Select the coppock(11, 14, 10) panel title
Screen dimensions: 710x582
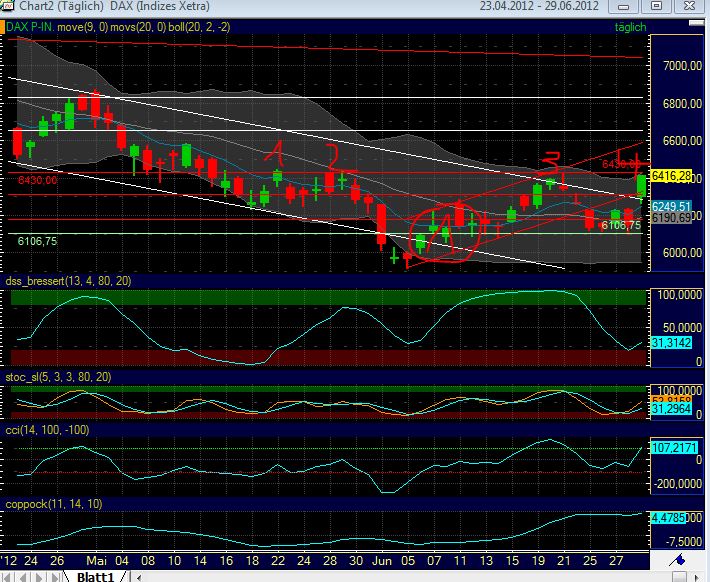click(x=53, y=504)
